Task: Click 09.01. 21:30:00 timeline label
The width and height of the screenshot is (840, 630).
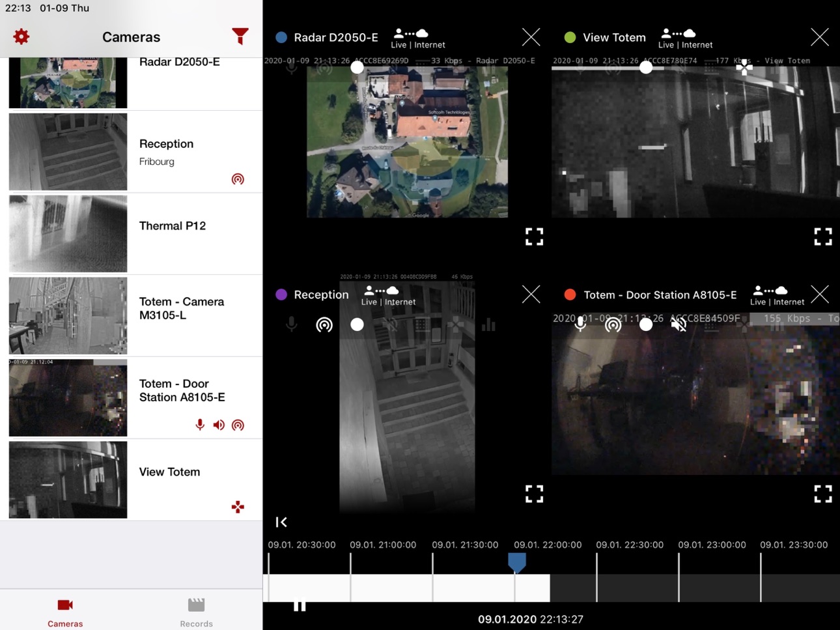Action: pos(465,545)
